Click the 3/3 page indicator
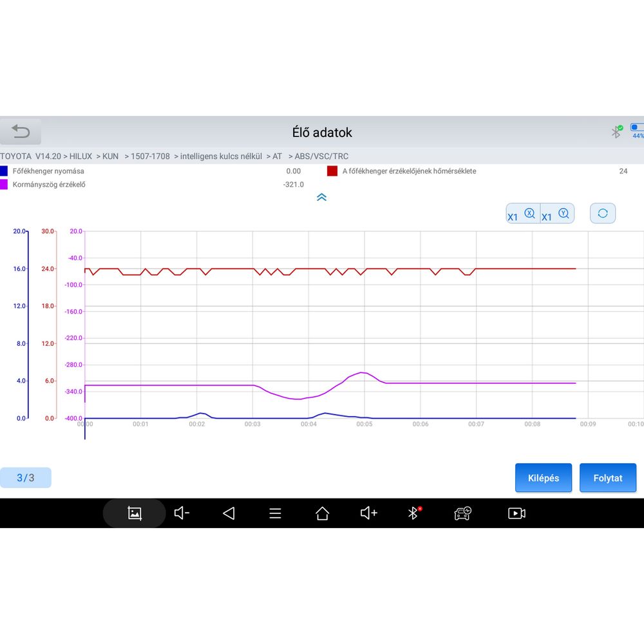This screenshot has height=644, width=644. pyautogui.click(x=26, y=478)
